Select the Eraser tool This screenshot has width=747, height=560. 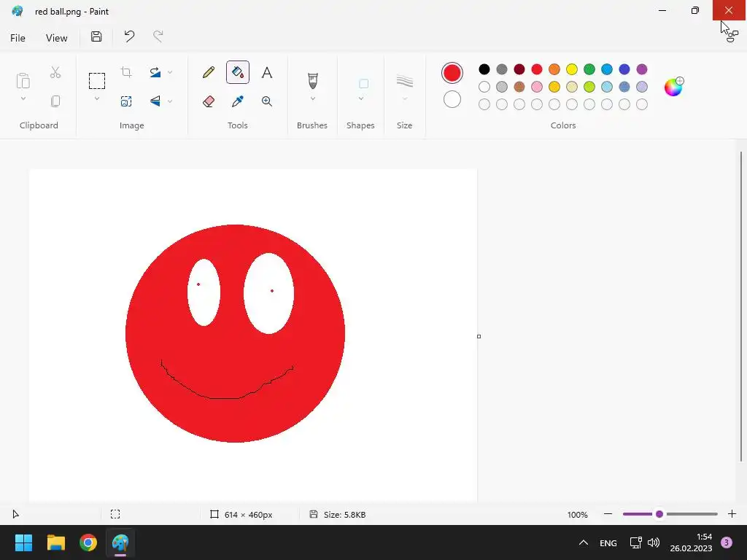click(x=209, y=101)
